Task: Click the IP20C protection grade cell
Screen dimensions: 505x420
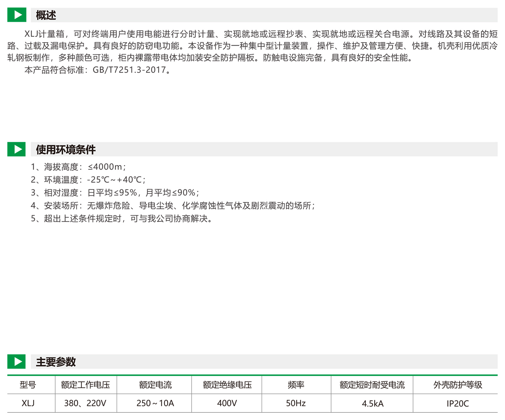Action: point(458,404)
